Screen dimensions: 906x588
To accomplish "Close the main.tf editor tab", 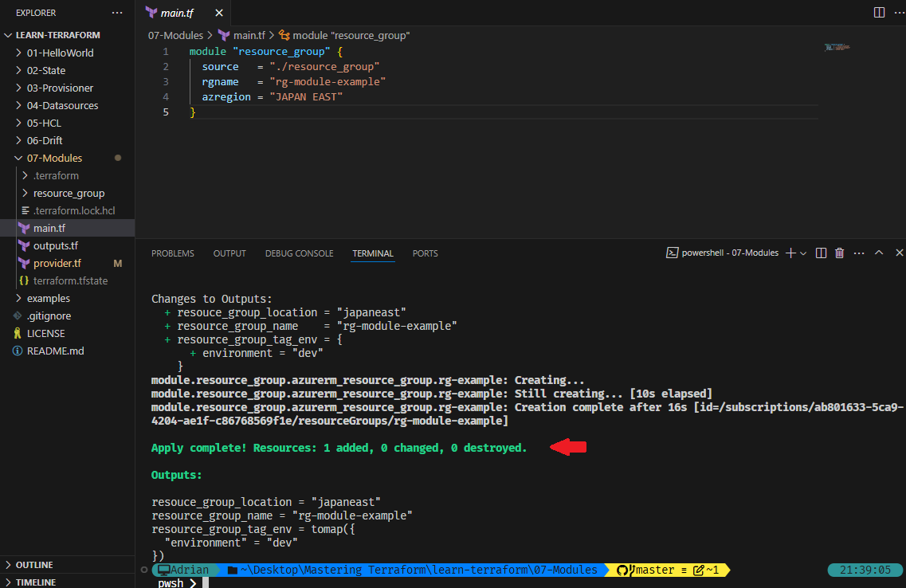I will point(219,13).
